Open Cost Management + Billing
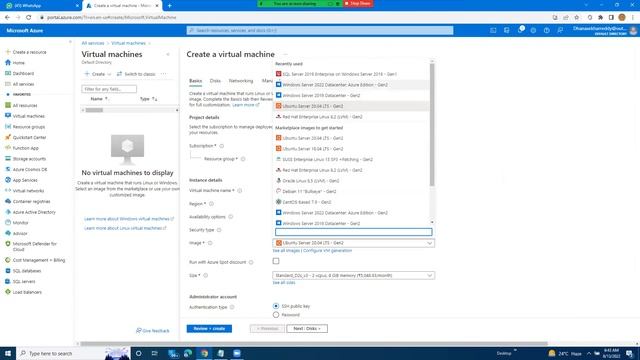Screen dimensions: 640x360 pyautogui.click(x=35, y=260)
